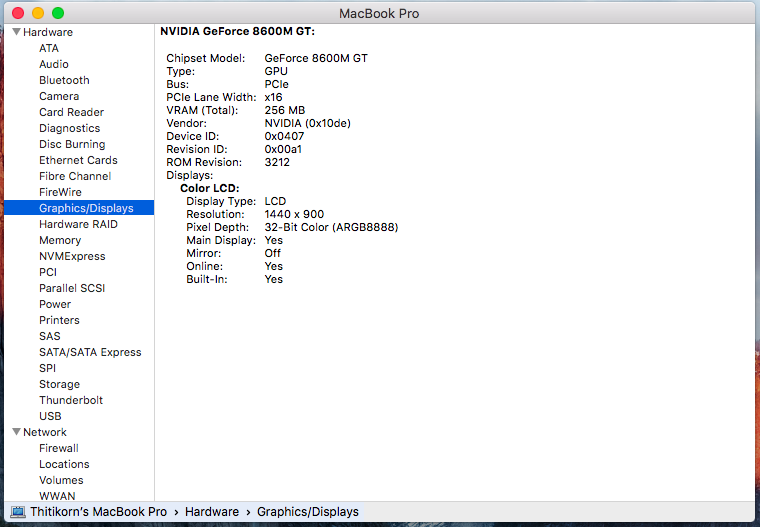760x527 pixels.
Task: Click the ROM Revision value 3212
Action: tap(277, 162)
